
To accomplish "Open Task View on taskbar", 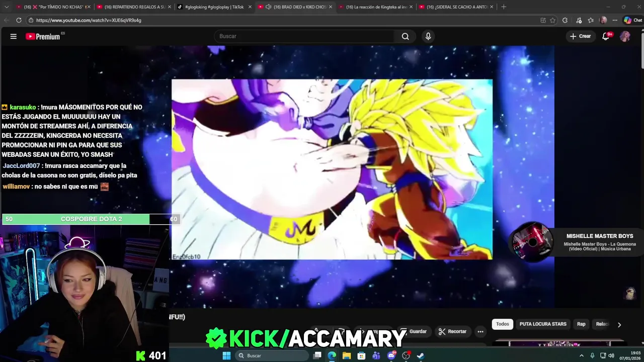I will pyautogui.click(x=317, y=355).
